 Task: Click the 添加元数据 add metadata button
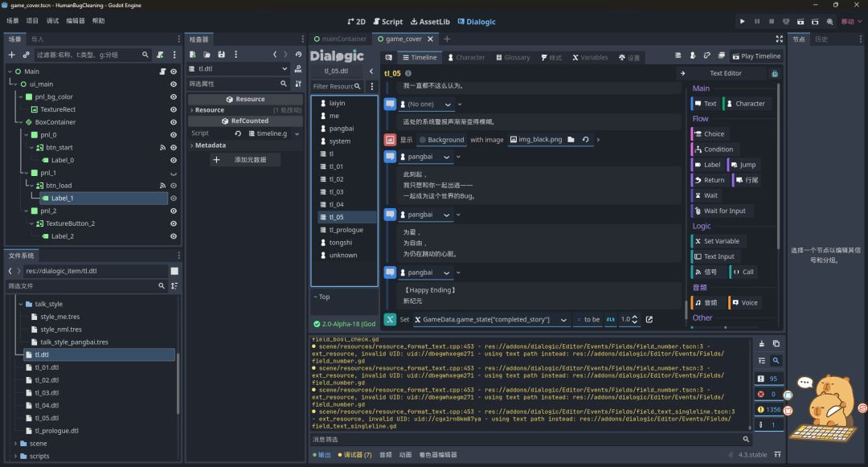pos(243,160)
